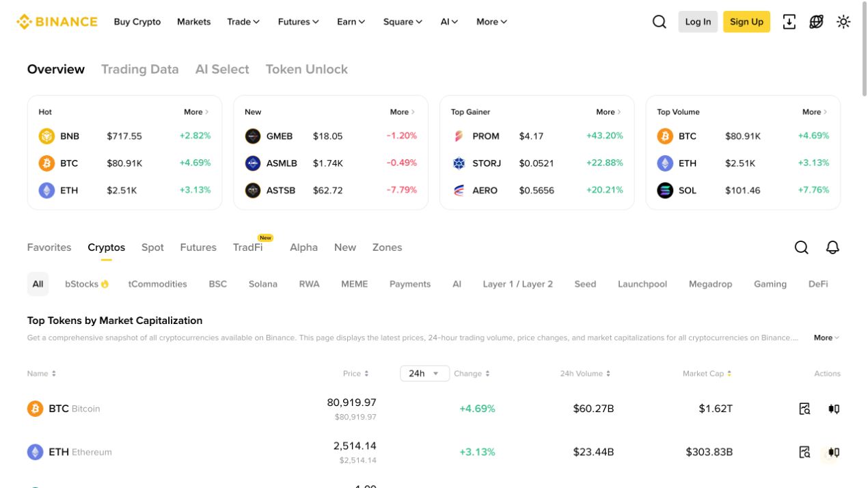This screenshot has width=868, height=488.
Task: Open language and region globe icon
Action: (x=817, y=22)
